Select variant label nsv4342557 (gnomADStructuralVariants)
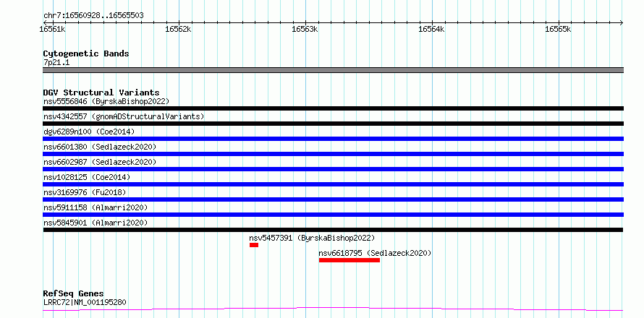This screenshot has height=318, width=644. [124, 116]
